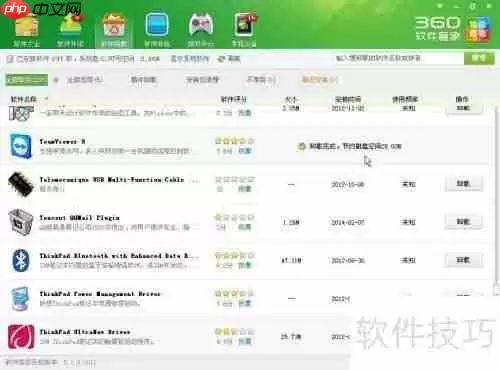Vote on ThinkPad Power Management Driver rating
The image size is (500, 370).
click(245, 303)
